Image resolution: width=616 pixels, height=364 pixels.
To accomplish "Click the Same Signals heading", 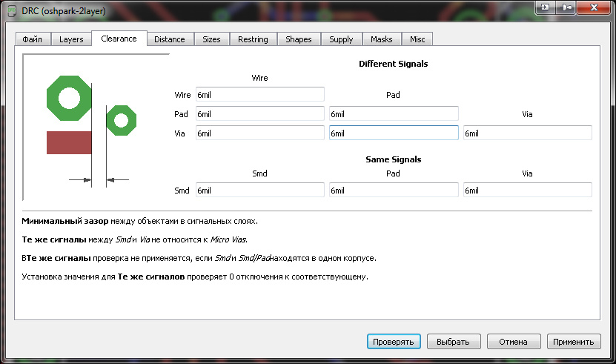I will tap(394, 159).
